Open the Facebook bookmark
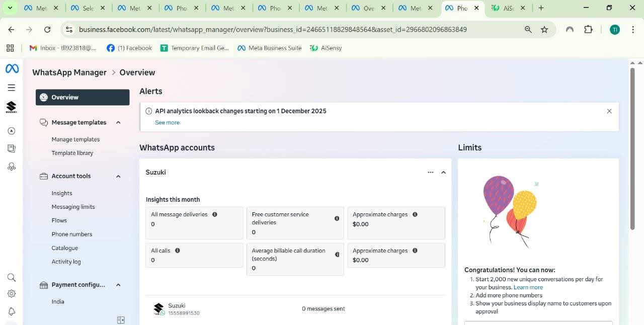The width and height of the screenshot is (644, 325). pos(129,48)
